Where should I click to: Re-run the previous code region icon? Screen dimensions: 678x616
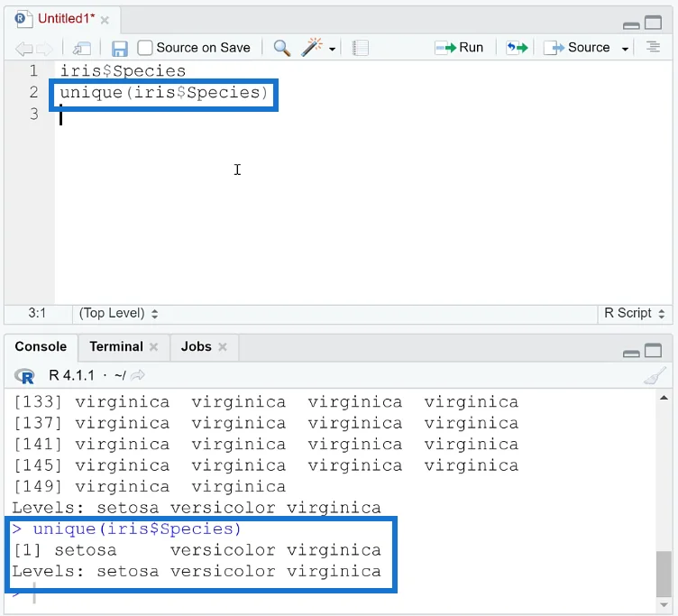click(x=518, y=47)
